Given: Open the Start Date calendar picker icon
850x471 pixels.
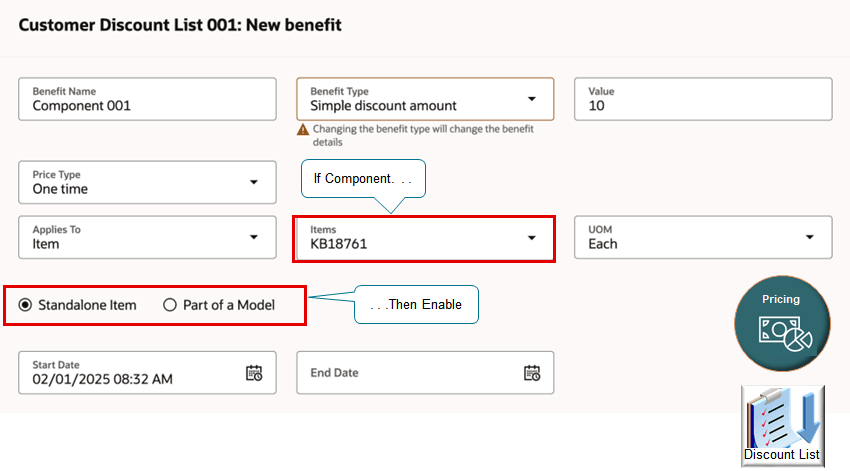Looking at the screenshot, I should (254, 373).
